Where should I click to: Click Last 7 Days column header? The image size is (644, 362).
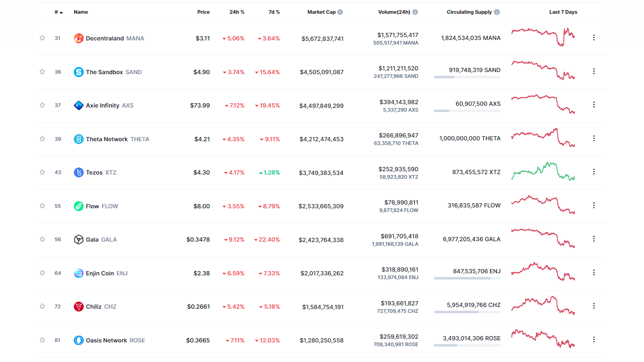pyautogui.click(x=563, y=12)
